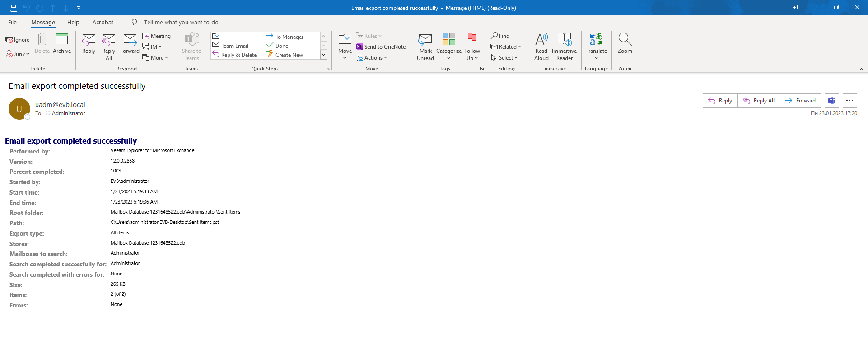This screenshot has height=358, width=868.
Task: Click the Started by value EVB\administrator
Action: [x=130, y=181]
